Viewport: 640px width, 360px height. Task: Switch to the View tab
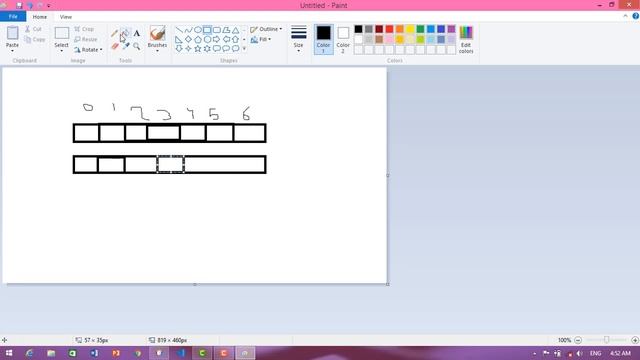66,17
